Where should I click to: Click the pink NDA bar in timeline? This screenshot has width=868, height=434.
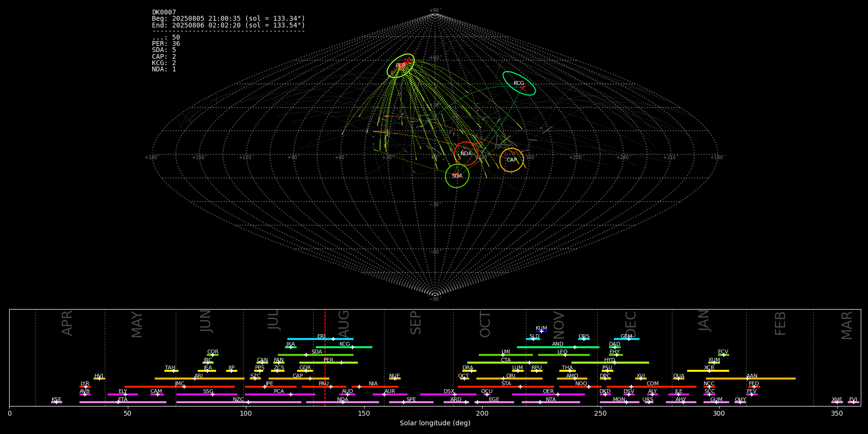(x=342, y=402)
